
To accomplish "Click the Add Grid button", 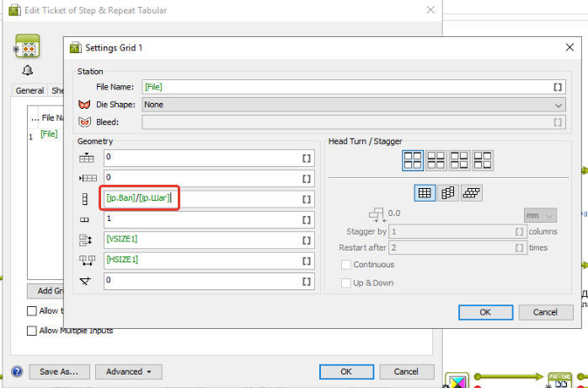I will pos(45,291).
